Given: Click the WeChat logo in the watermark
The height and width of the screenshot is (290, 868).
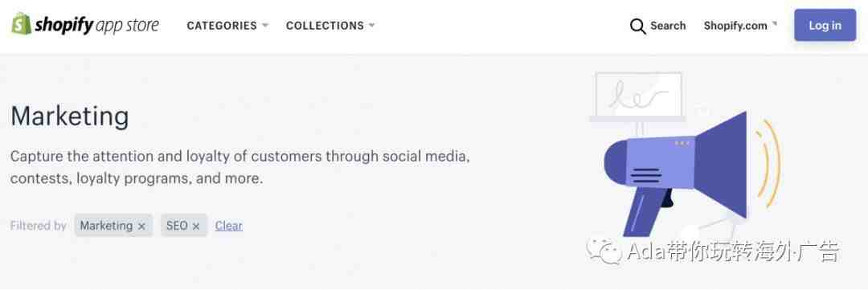Looking at the screenshot, I should (604, 251).
